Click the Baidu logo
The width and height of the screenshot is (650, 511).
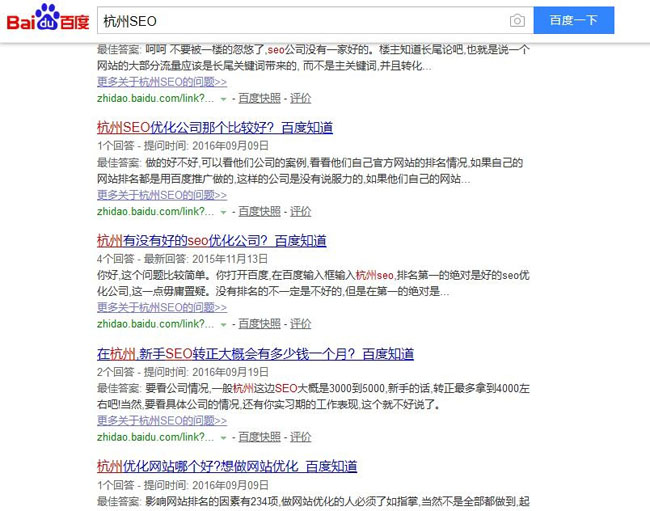48,17
